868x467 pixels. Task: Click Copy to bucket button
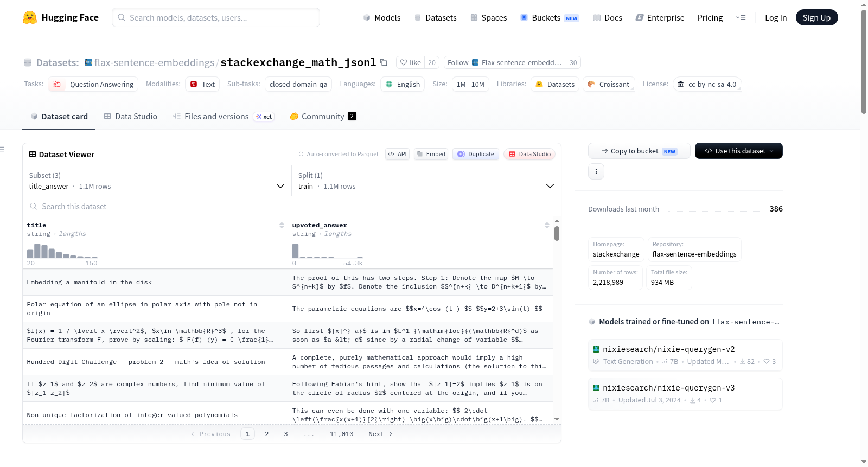pyautogui.click(x=639, y=151)
